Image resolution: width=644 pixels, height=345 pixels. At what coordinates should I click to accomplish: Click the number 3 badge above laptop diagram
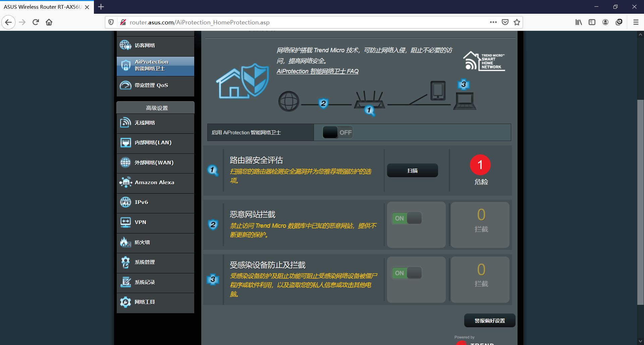[464, 84]
